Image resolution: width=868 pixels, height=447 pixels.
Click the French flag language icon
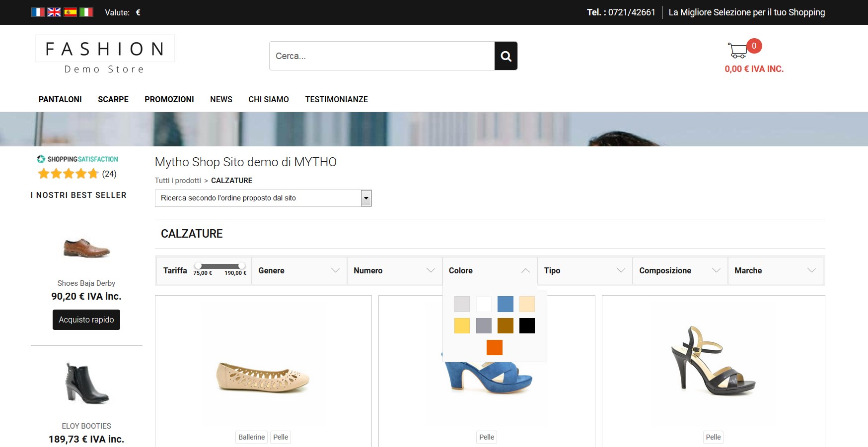click(38, 12)
